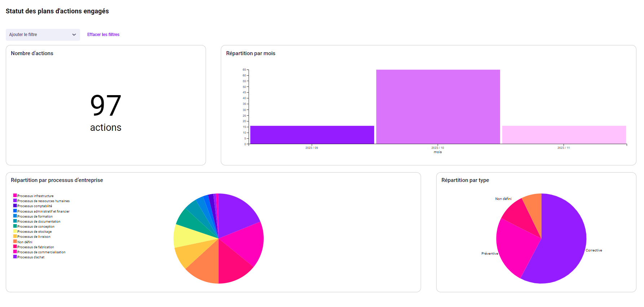Select the green conception slice in process pie
The width and height of the screenshot is (644, 307).
pyautogui.click(x=188, y=220)
